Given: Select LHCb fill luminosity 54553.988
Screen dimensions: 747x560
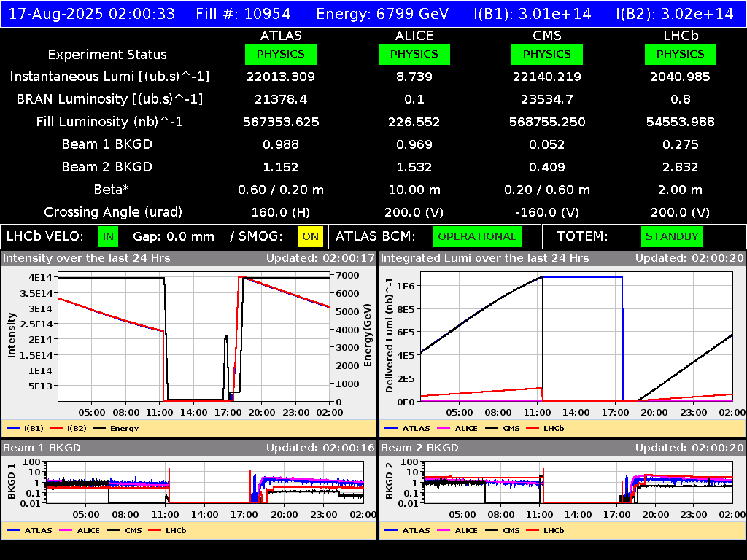Looking at the screenshot, I should tap(681, 122).
